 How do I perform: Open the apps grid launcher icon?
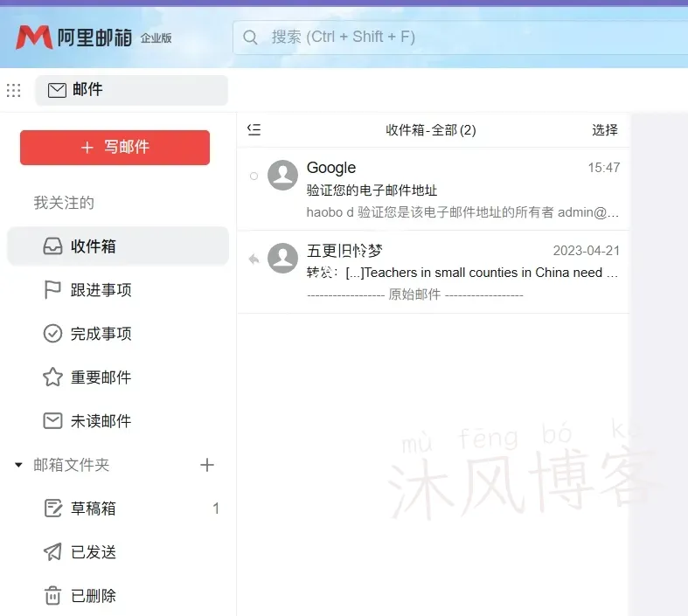[x=13, y=90]
